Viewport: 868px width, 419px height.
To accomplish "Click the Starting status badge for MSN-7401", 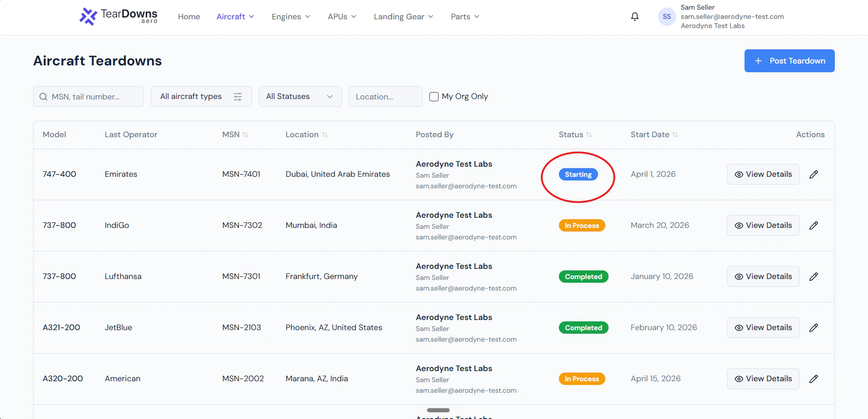I will [578, 175].
